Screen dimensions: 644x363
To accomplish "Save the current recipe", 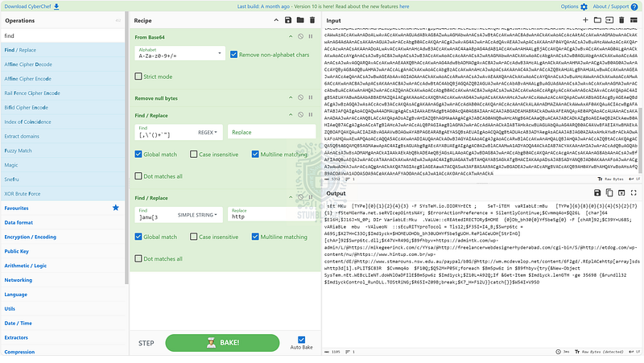I will tap(288, 20).
